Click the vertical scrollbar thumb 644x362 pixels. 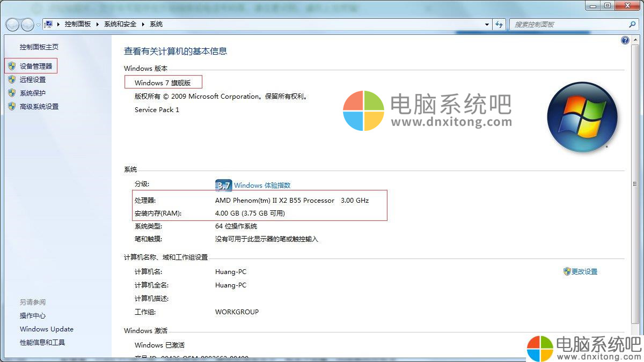point(636,184)
